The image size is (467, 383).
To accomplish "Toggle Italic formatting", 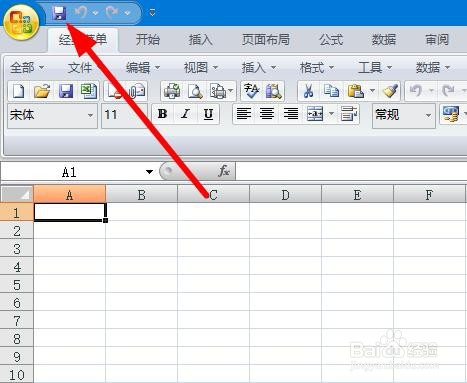I will pos(185,114).
